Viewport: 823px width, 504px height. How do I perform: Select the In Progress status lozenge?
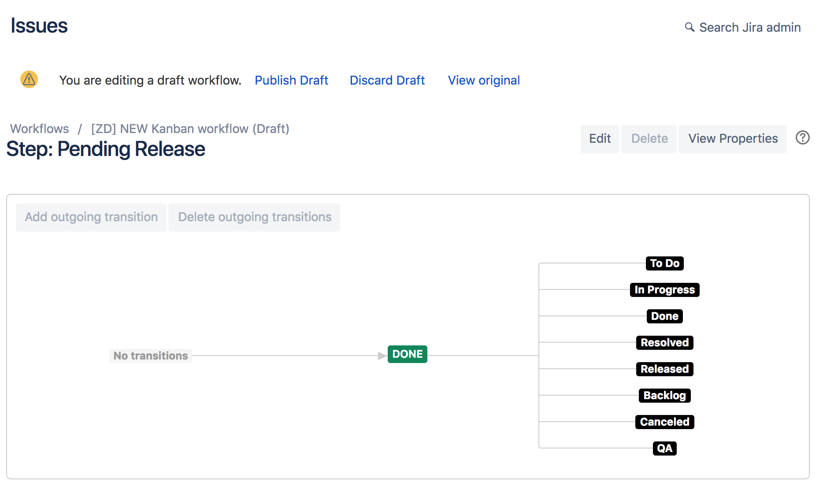664,289
